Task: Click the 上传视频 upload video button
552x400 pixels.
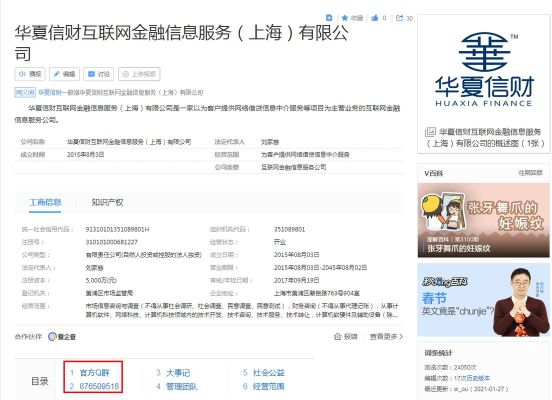Action: [139, 74]
